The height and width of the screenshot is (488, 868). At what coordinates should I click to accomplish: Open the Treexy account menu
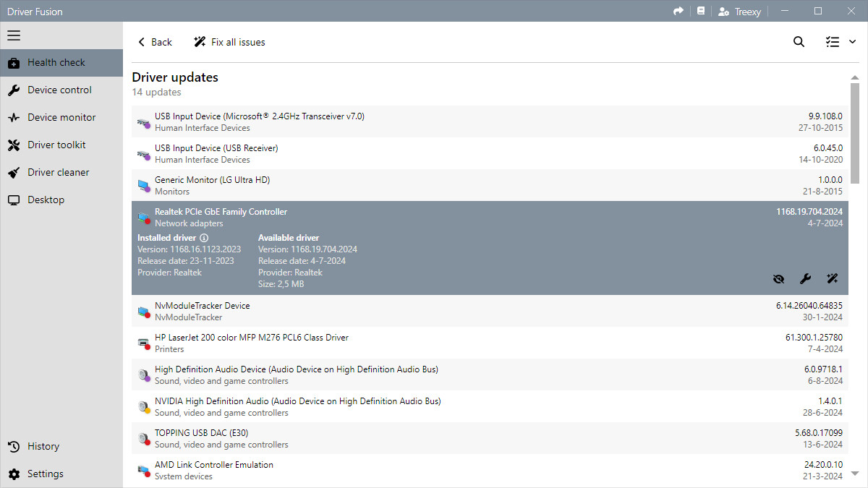coord(739,12)
